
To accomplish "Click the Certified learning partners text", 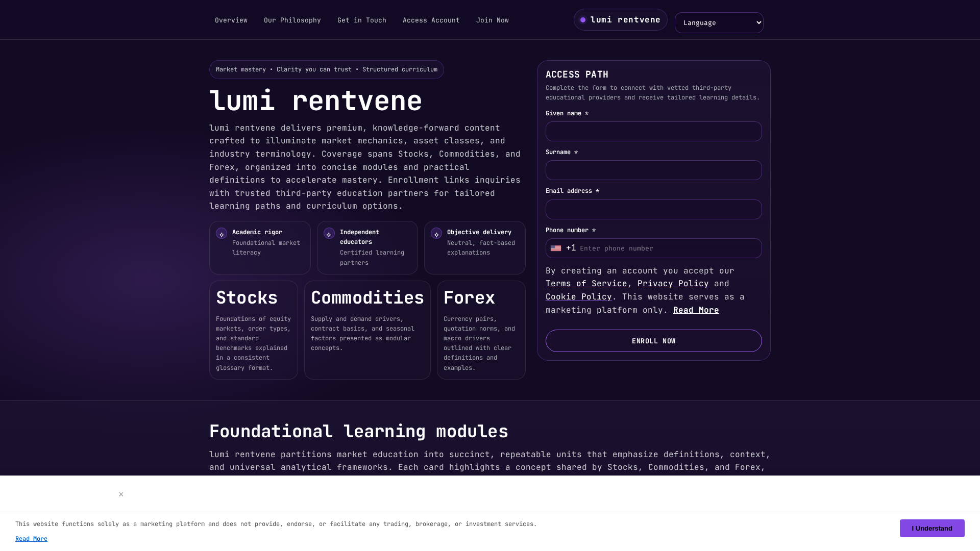I will click(x=372, y=258).
